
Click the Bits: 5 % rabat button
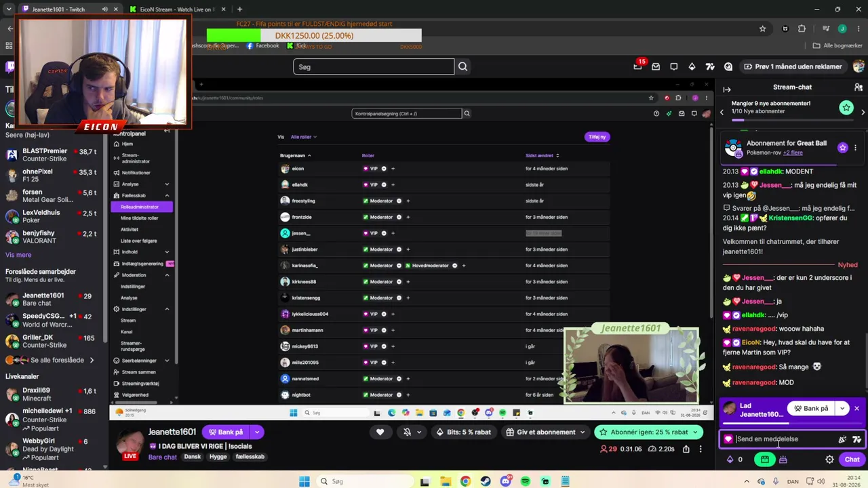click(x=464, y=432)
